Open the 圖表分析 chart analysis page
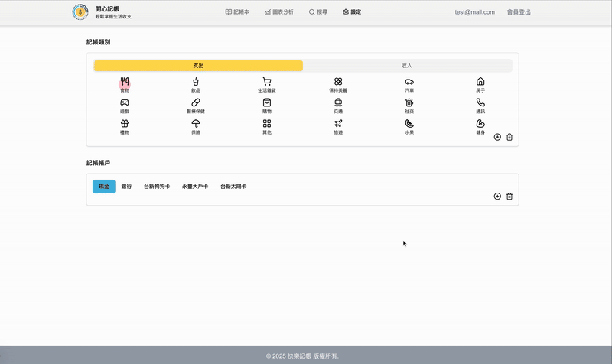The width and height of the screenshot is (612, 364). pos(279,12)
